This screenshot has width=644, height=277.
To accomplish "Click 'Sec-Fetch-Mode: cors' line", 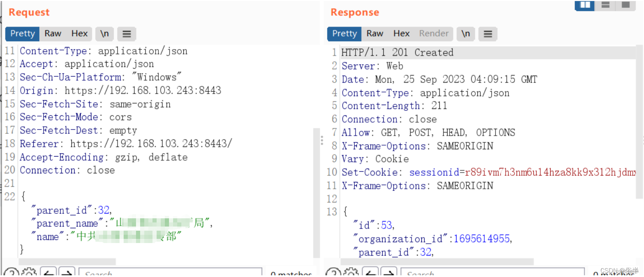I will click(76, 117).
